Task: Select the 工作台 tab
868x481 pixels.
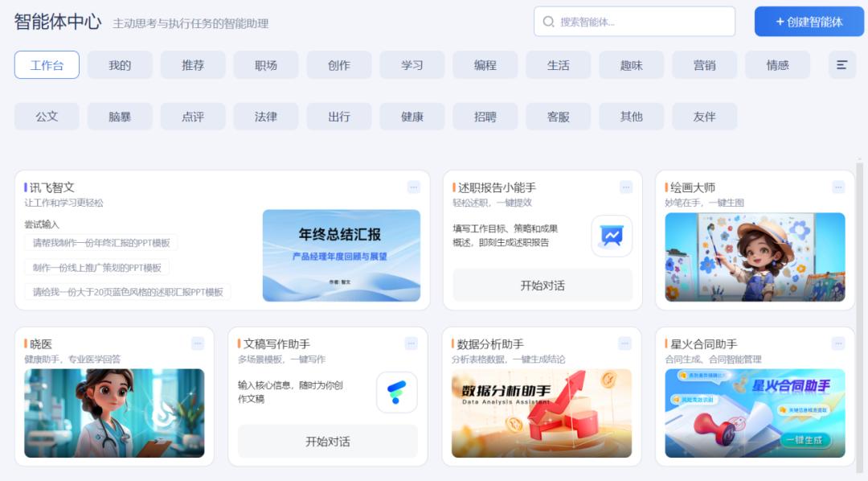Action: [x=47, y=65]
